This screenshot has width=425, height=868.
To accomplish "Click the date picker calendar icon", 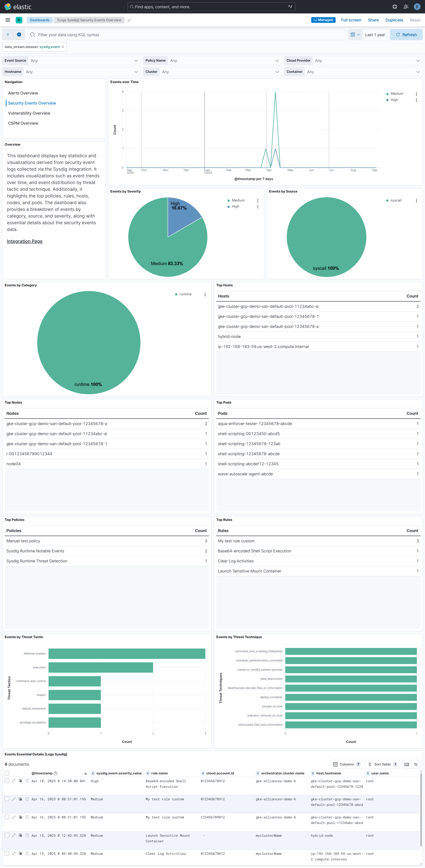I will [353, 34].
